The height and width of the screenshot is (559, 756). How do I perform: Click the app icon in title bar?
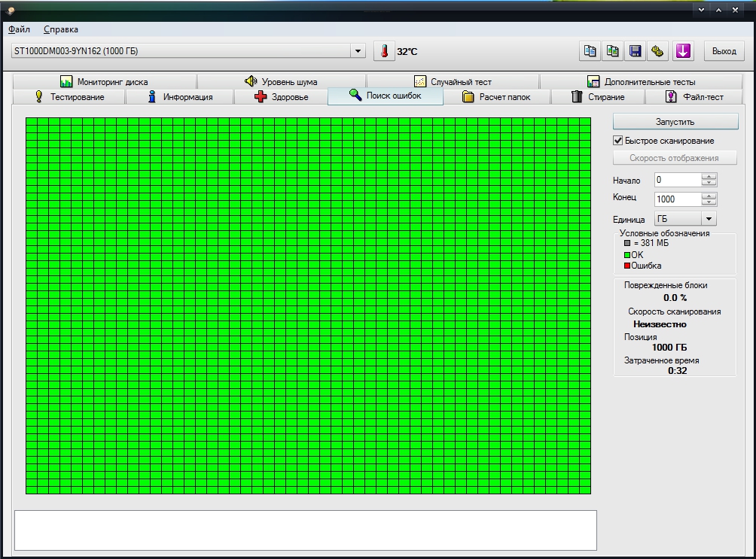pyautogui.click(x=11, y=10)
